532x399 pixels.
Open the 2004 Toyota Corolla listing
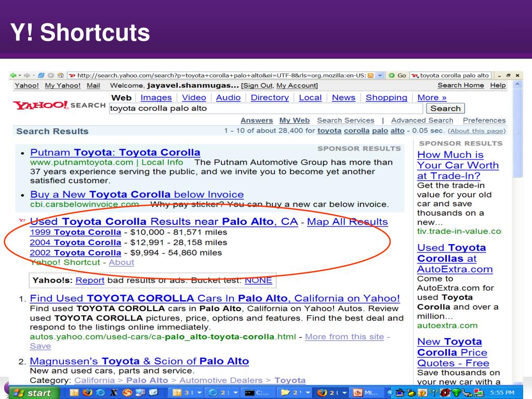(x=75, y=243)
